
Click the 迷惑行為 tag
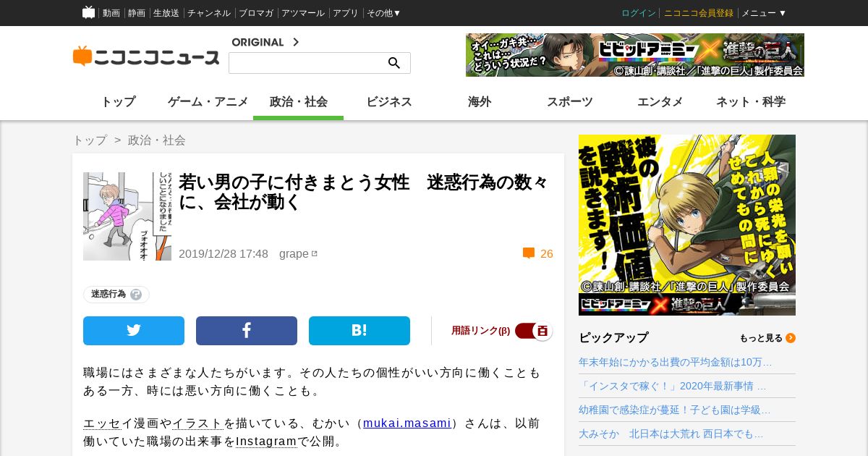(x=109, y=295)
